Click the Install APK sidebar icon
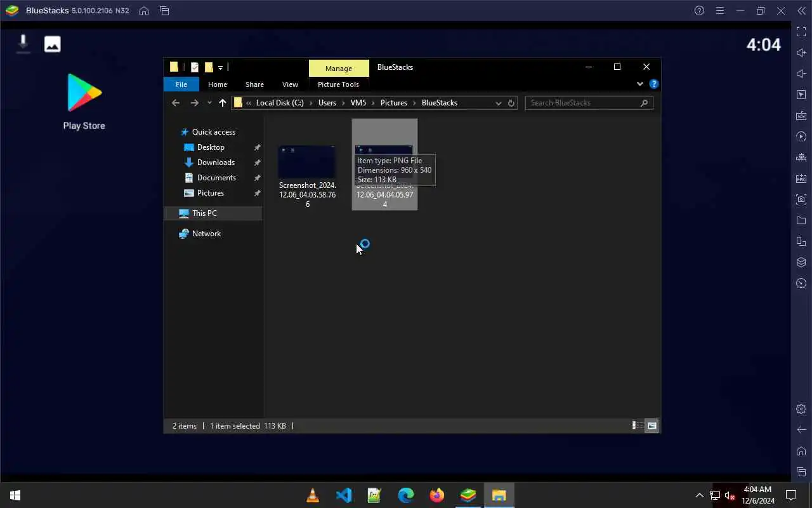The image size is (812, 508). (801, 178)
